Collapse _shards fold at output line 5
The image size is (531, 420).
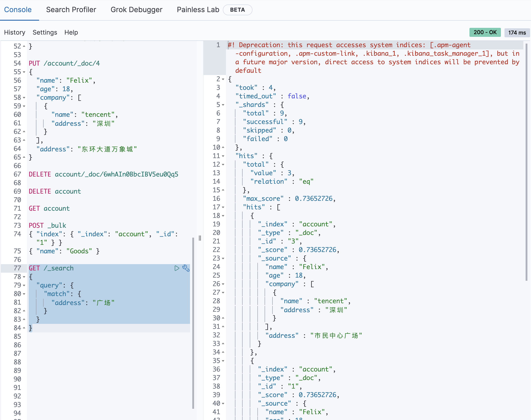[223, 105]
